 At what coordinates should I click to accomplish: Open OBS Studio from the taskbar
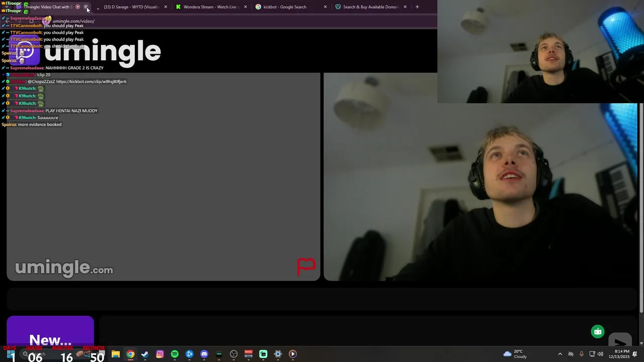tap(233, 354)
